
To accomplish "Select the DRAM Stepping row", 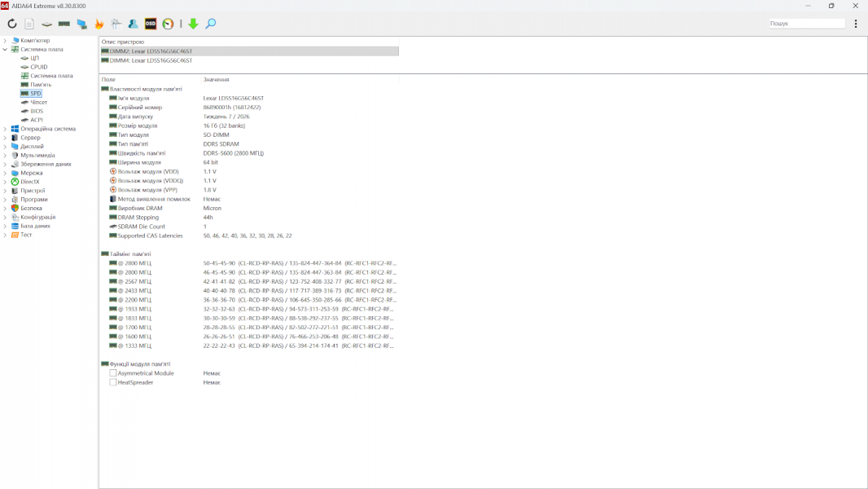I will click(249, 217).
